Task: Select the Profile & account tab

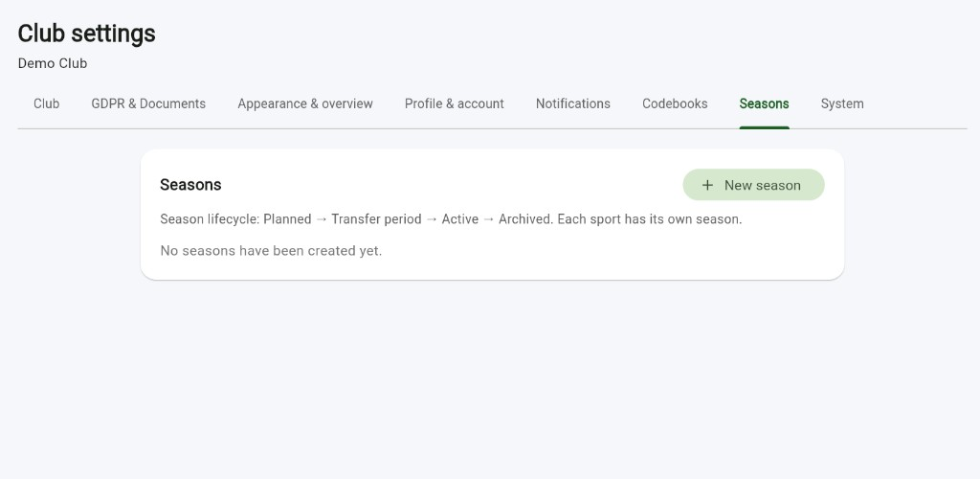Action: (x=455, y=103)
